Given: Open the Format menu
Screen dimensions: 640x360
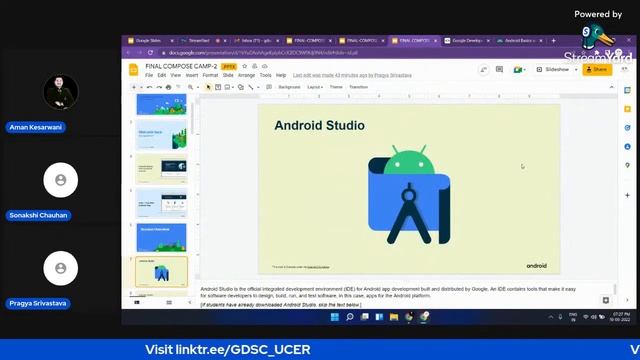Looking at the screenshot, I should pos(210,76).
